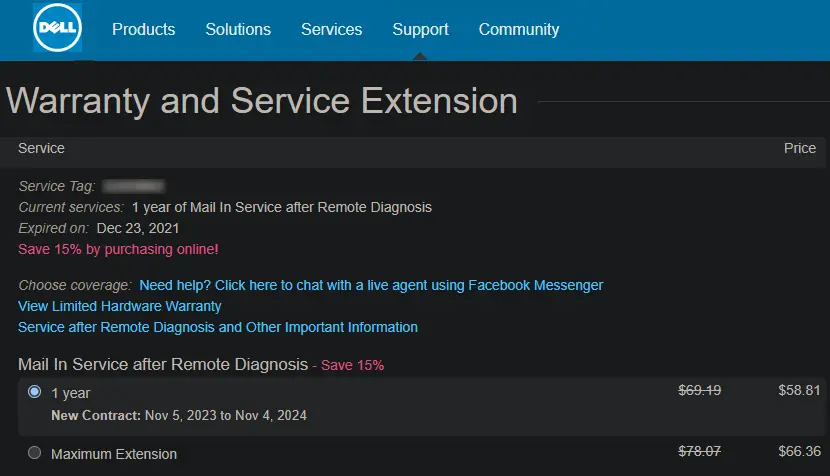
Task: Click the New Contract date range text
Action: [179, 415]
